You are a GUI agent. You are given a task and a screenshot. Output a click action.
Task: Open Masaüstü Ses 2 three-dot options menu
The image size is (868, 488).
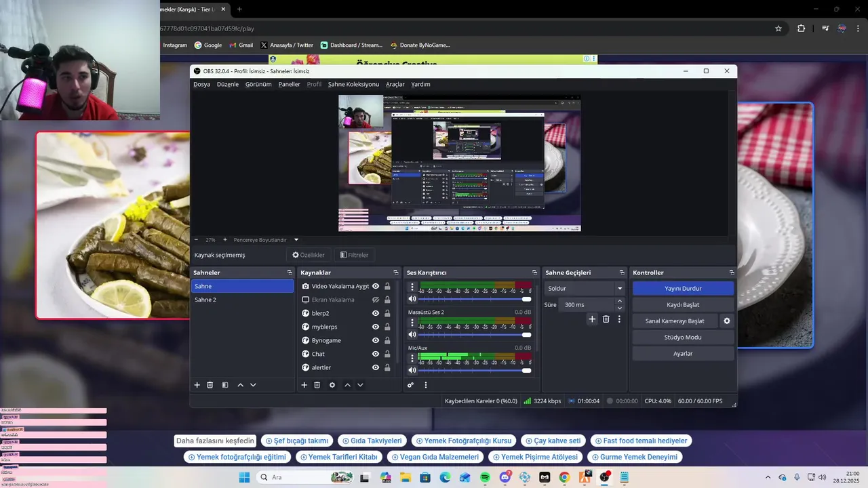[x=412, y=323]
